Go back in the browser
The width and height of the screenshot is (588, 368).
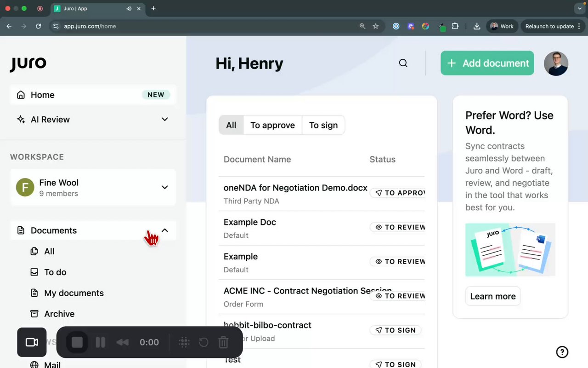tap(9, 26)
